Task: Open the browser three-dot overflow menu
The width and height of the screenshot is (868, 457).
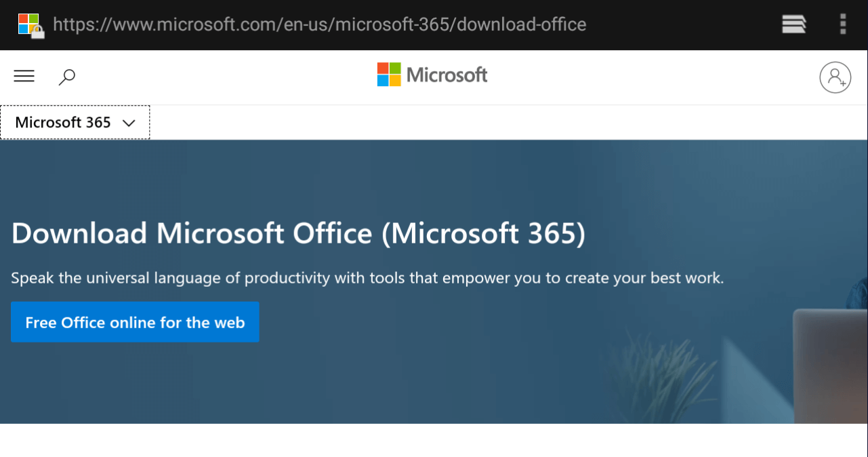Action: coord(843,24)
